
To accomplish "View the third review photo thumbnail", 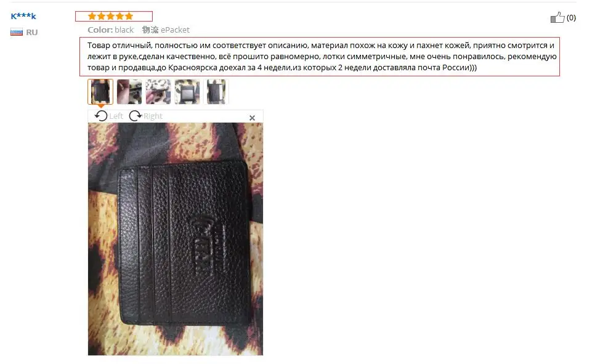I will click(x=158, y=92).
